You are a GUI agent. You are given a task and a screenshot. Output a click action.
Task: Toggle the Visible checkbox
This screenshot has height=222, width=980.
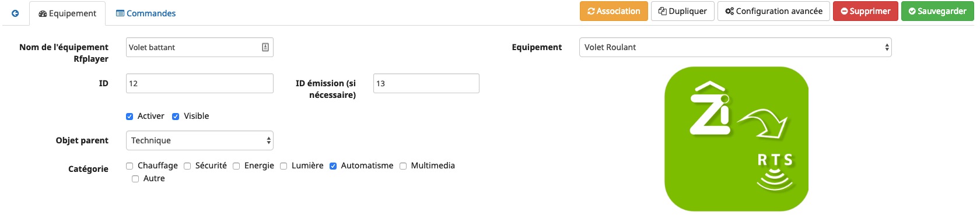coord(176,117)
